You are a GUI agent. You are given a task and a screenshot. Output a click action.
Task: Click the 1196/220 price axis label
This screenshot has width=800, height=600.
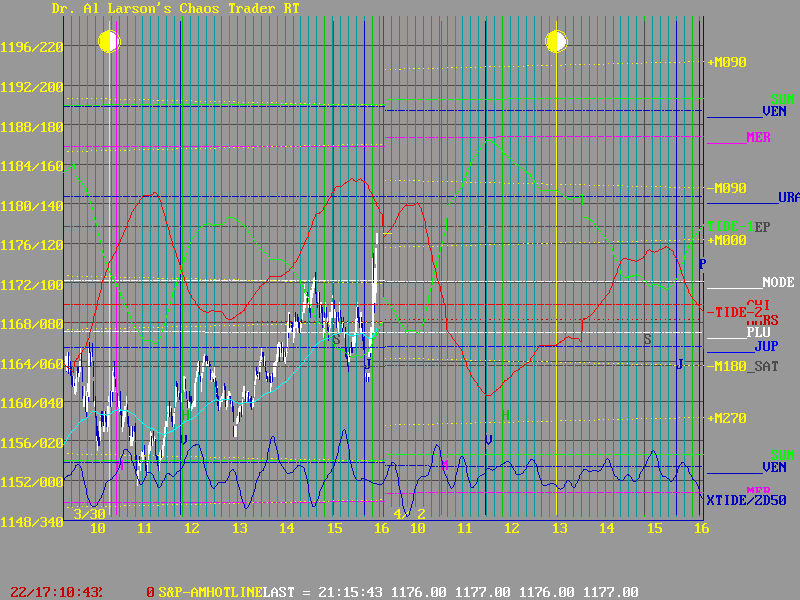pos(31,47)
